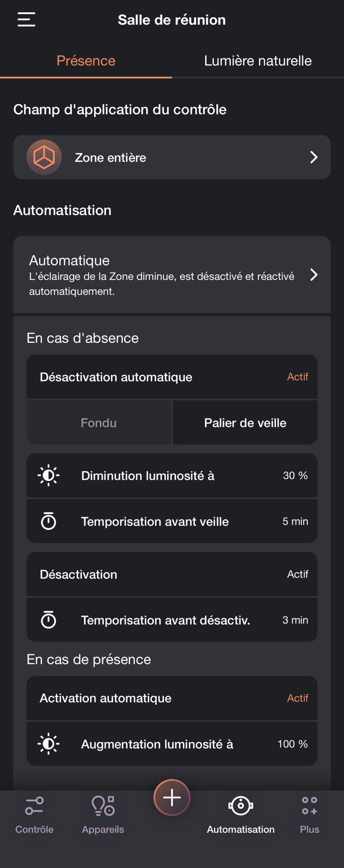This screenshot has height=868, width=344.
Task: Open the Automatique mode chevron
Action: coord(314,275)
